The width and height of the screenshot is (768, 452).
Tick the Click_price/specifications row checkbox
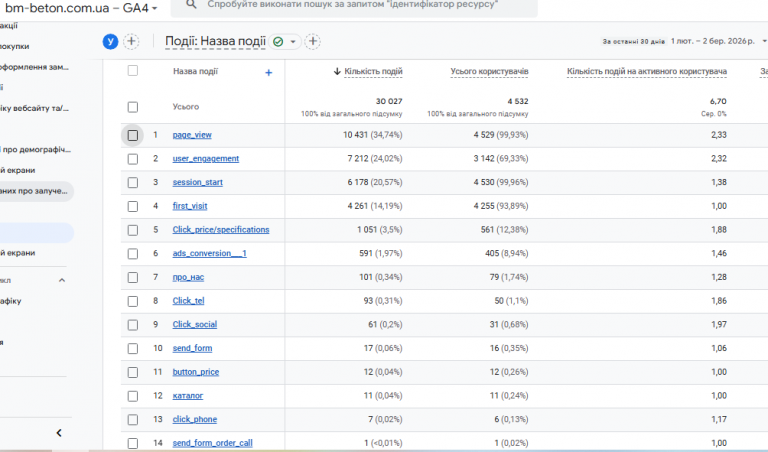tap(133, 230)
